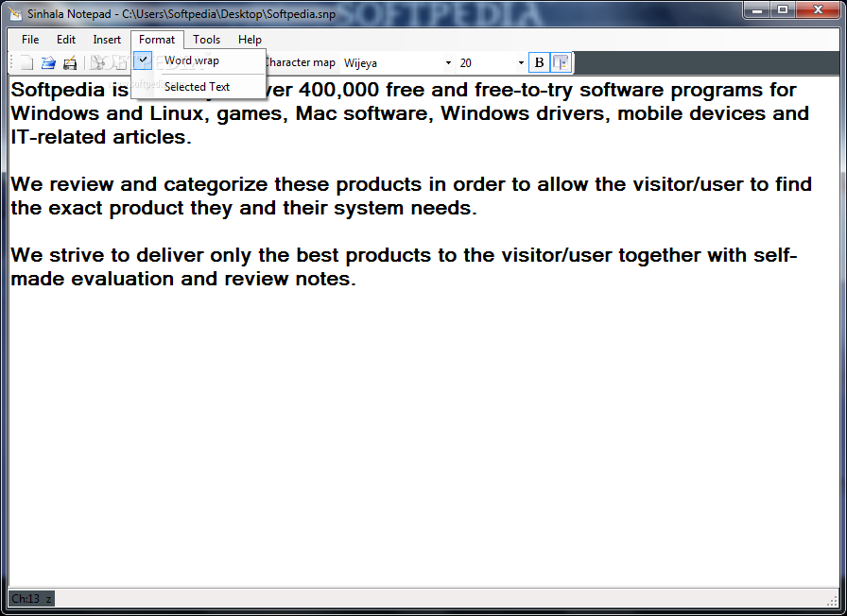
Task: Open a file with the folder icon
Action: click(x=48, y=63)
